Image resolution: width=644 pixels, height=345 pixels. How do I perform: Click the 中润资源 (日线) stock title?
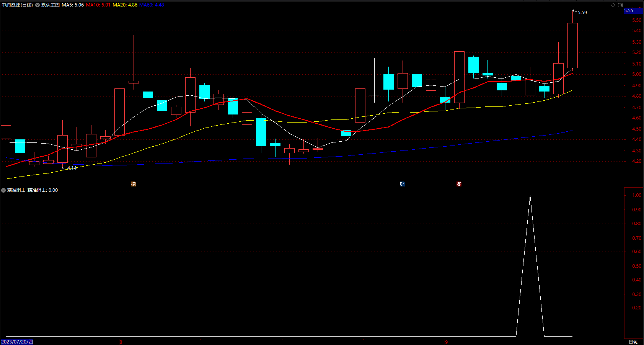17,5
